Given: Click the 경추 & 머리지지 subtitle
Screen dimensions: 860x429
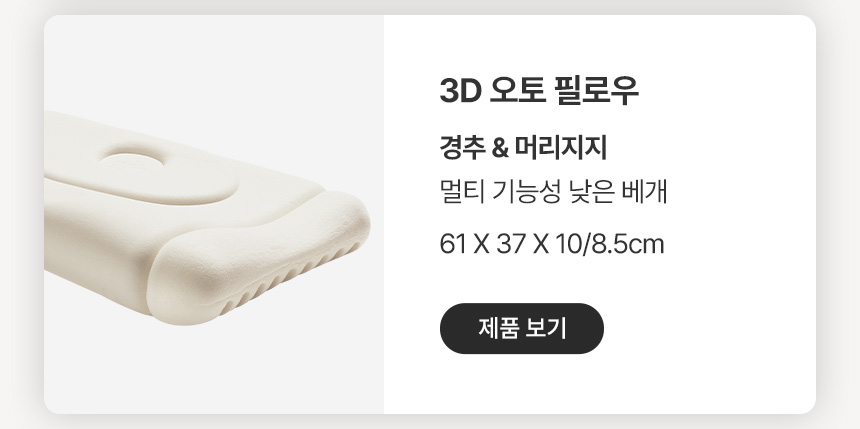Looking at the screenshot, I should (x=523, y=148).
